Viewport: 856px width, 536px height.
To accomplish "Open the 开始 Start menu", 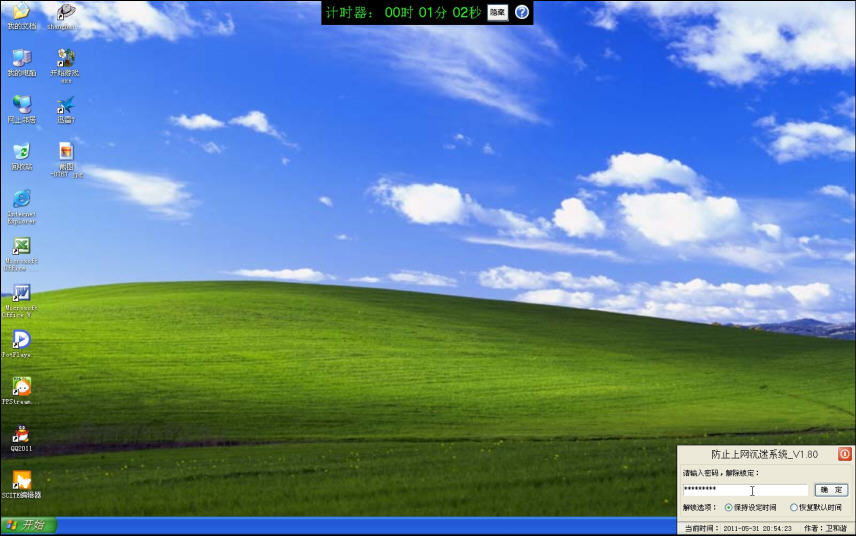I will point(28,525).
